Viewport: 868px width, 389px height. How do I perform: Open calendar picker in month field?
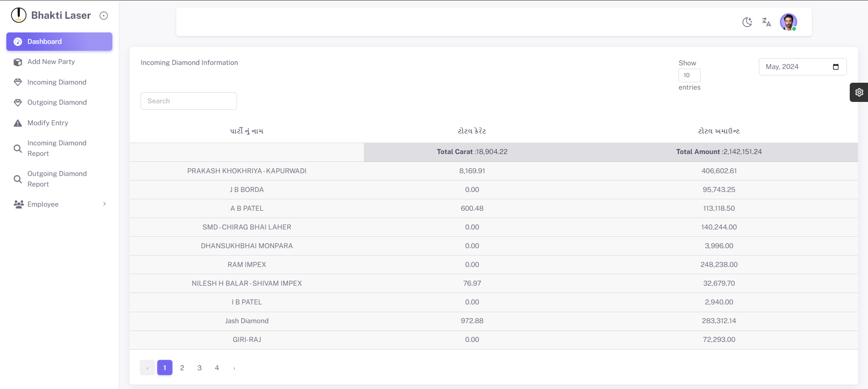(x=836, y=67)
